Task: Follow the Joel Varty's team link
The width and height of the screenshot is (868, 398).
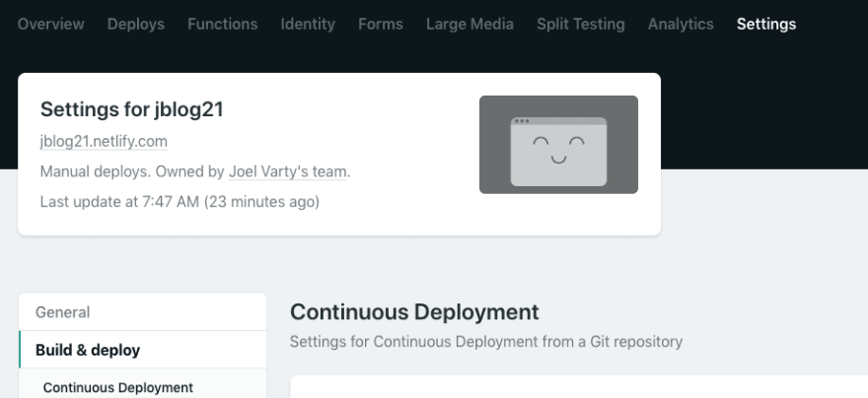Action: (x=288, y=172)
